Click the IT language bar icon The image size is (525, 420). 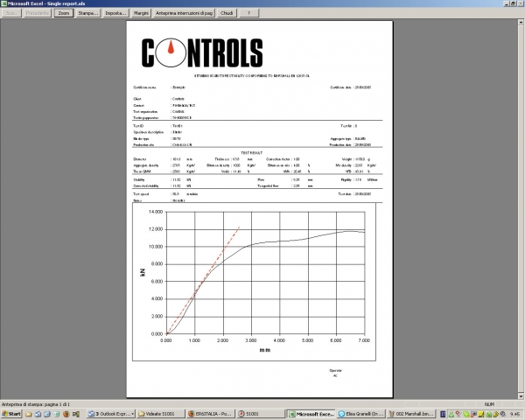[x=443, y=414]
